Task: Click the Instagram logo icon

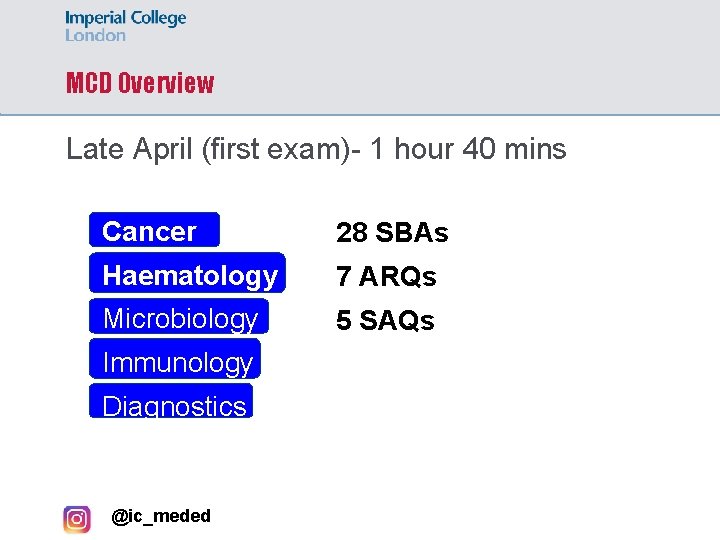Action: pyautogui.click(x=76, y=518)
